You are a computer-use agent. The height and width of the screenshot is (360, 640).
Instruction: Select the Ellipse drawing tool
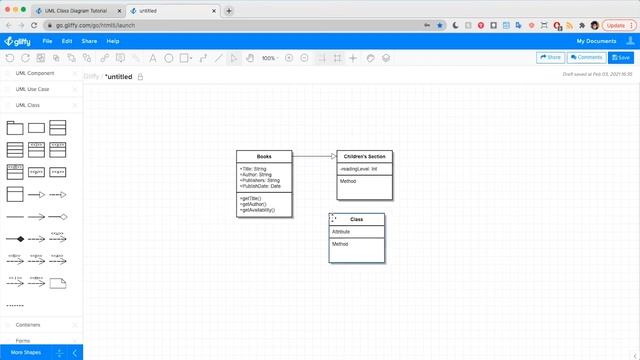pos(169,58)
